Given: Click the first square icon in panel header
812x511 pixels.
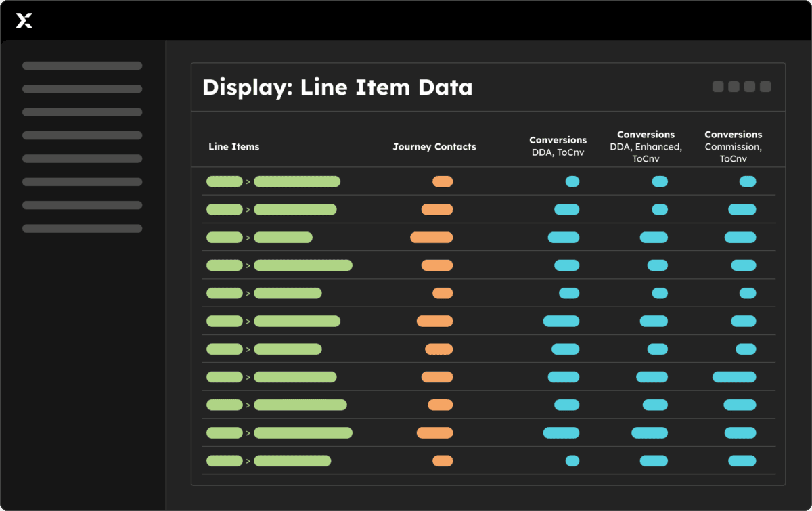Looking at the screenshot, I should (718, 87).
